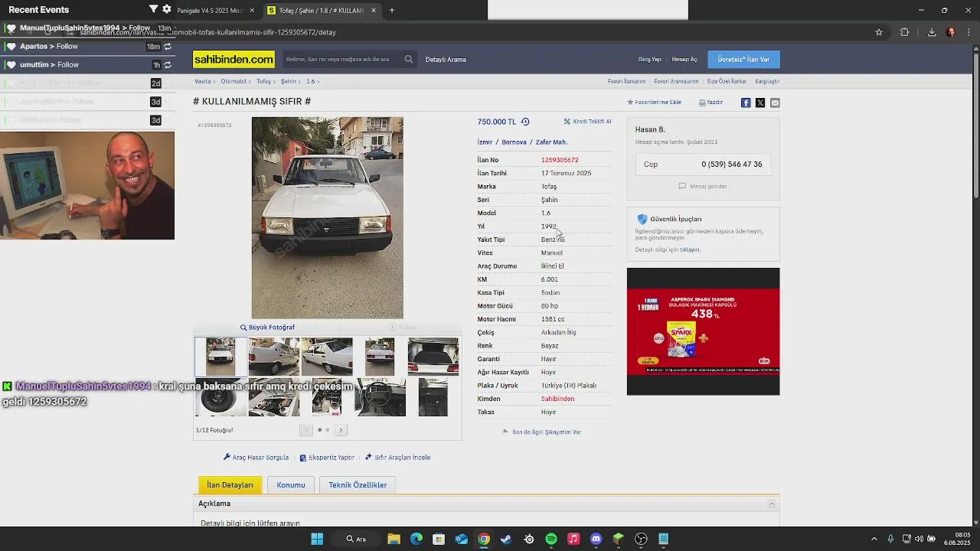This screenshot has width=980, height=551.
Task: Open the price history icon next to 750.000 TL
Action: point(525,122)
